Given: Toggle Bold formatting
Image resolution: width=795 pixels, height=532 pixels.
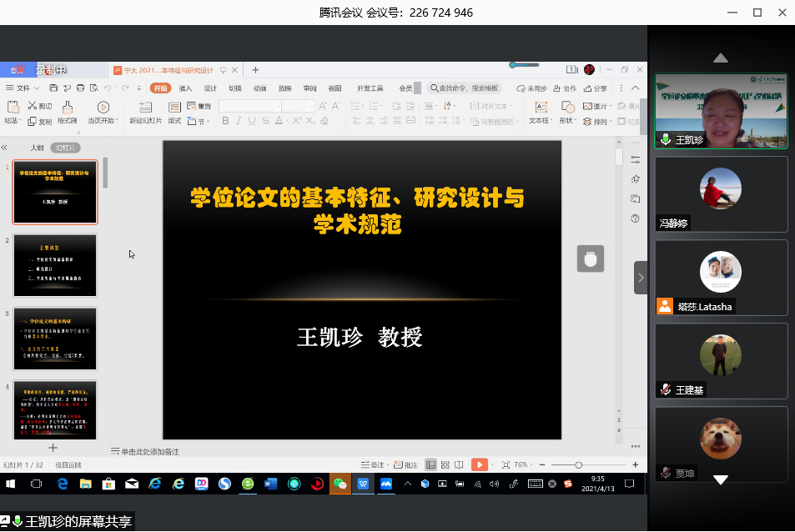Looking at the screenshot, I should 225,122.
